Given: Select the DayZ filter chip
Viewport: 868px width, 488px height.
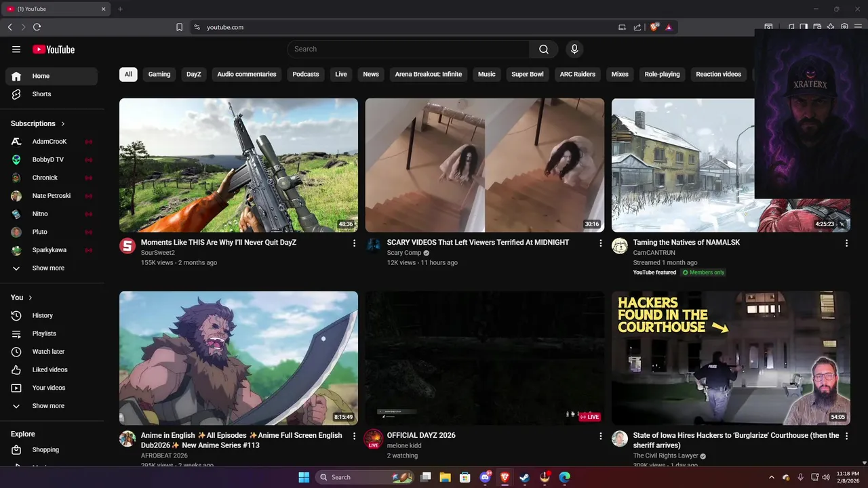Looking at the screenshot, I should pyautogui.click(x=194, y=74).
